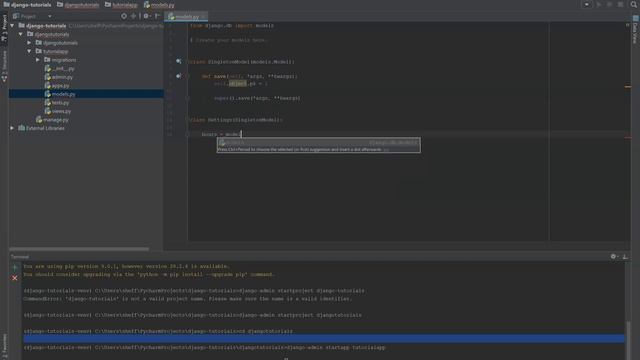Click gutter override icon beside save method
This screenshot has width=640, height=360.
pos(178,76)
